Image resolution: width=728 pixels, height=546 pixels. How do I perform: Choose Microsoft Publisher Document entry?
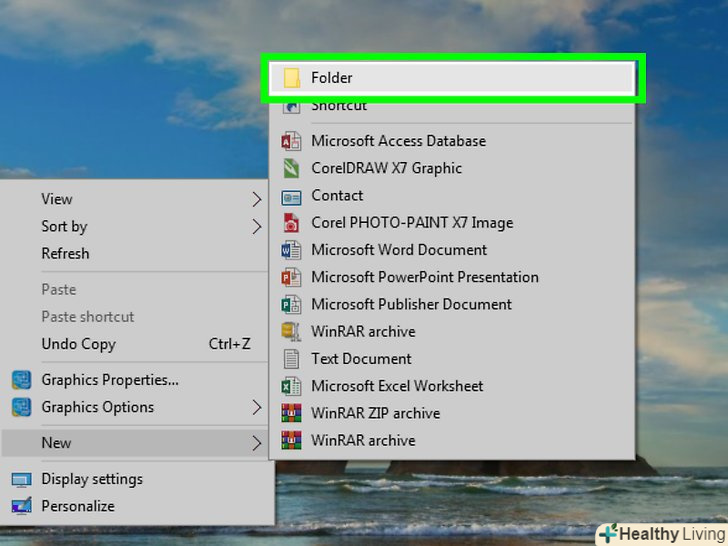click(x=411, y=304)
